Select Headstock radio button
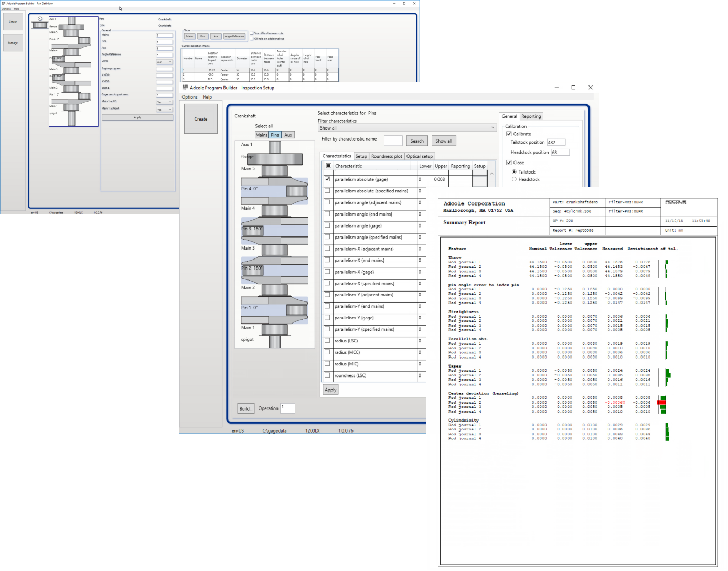The width and height of the screenshot is (728, 571). coord(514,179)
